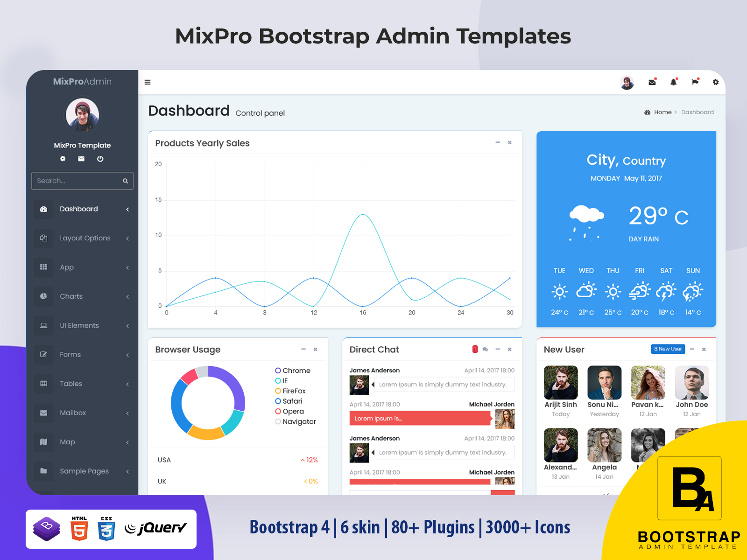This screenshot has width=747, height=560.
Task: Click the Sample Pages folder icon
Action: coord(43,471)
